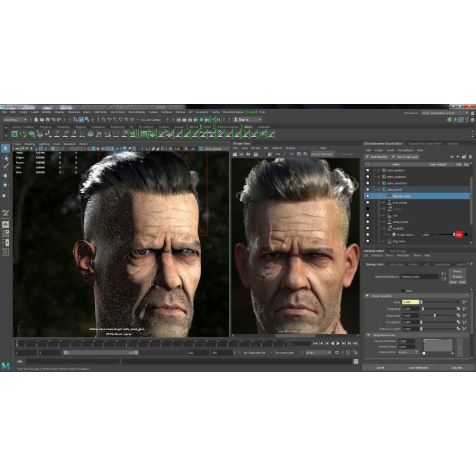Choose the Lasso selection tool
The width and height of the screenshot is (476, 476).
5,158
